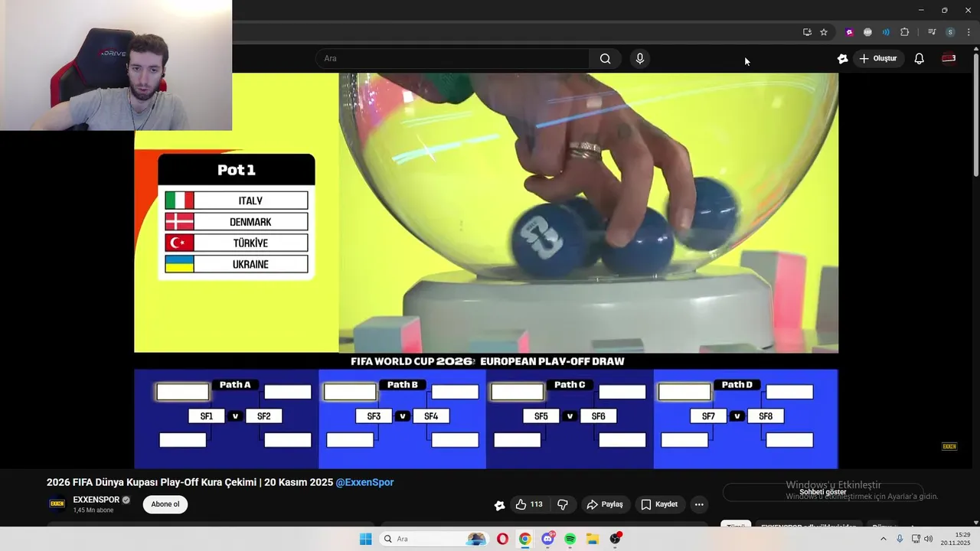Dislike the video with thumbs down
The height and width of the screenshot is (551, 980).
tap(563, 504)
